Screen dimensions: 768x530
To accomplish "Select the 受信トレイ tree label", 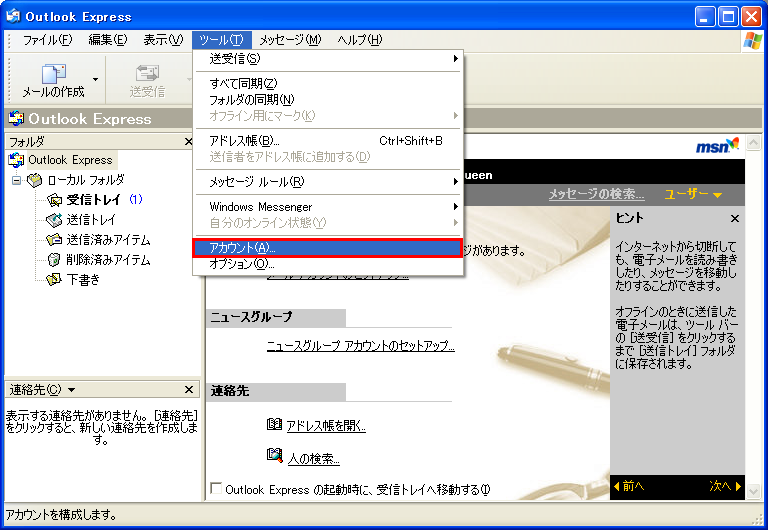I will (94, 200).
